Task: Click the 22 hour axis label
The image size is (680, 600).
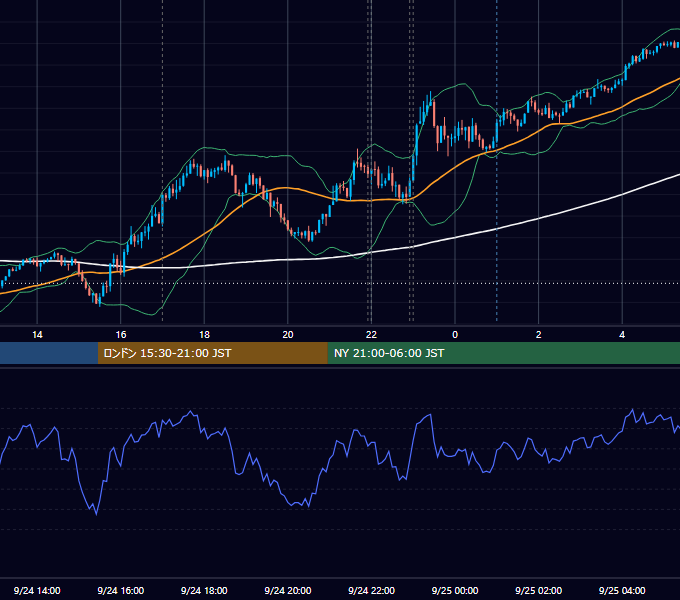Action: coord(371,335)
